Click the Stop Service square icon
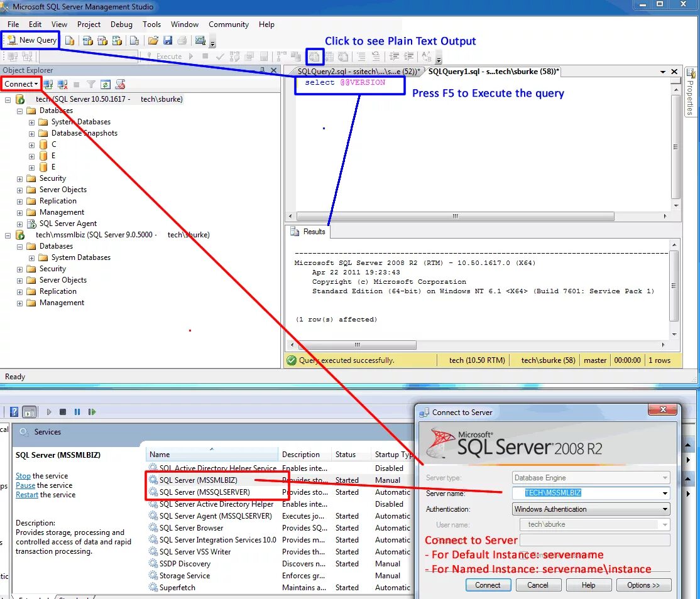The width and height of the screenshot is (700, 599). pos(63,412)
